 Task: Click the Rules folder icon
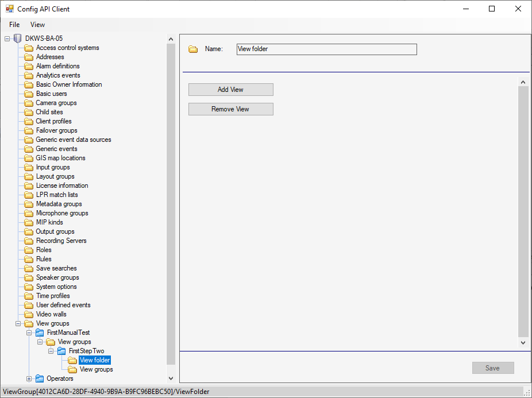click(x=29, y=259)
